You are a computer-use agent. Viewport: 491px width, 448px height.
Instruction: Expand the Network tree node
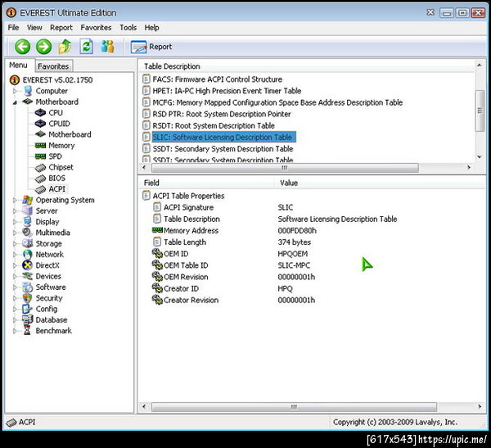pyautogui.click(x=15, y=255)
